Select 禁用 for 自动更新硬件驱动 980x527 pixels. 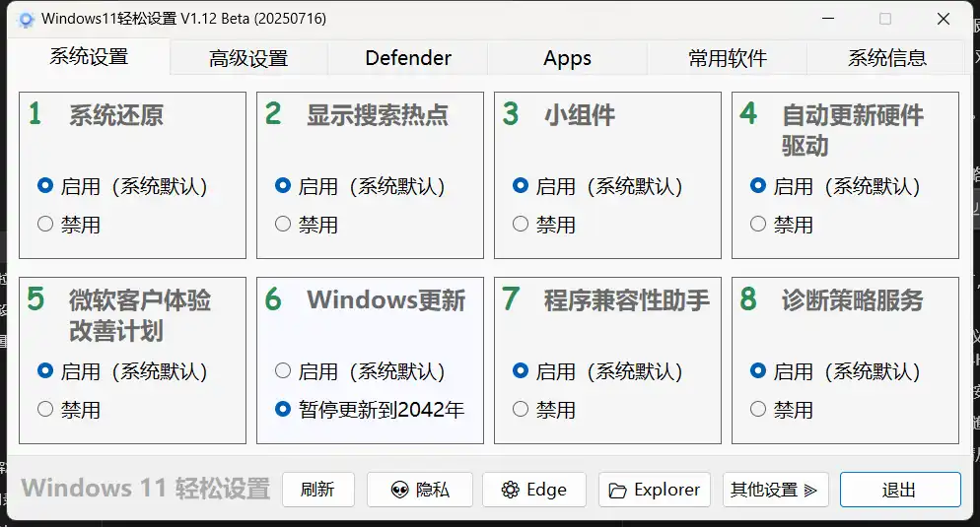click(x=781, y=225)
